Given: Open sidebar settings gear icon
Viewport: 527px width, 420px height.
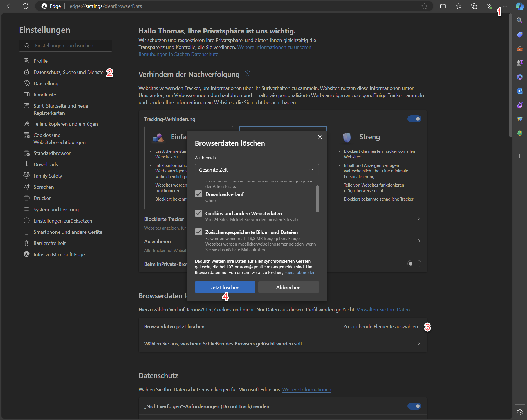Looking at the screenshot, I should [520, 412].
